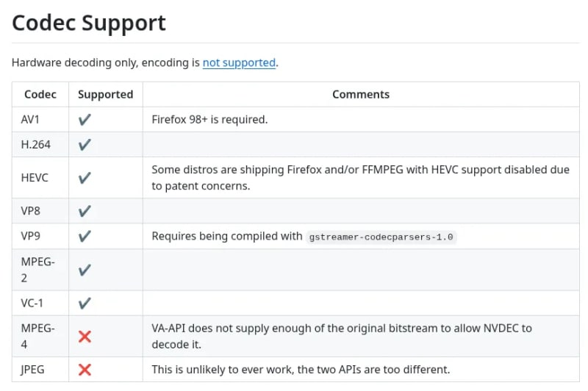The width and height of the screenshot is (588, 391).
Task: Click the Codec Support heading
Action: (x=89, y=24)
